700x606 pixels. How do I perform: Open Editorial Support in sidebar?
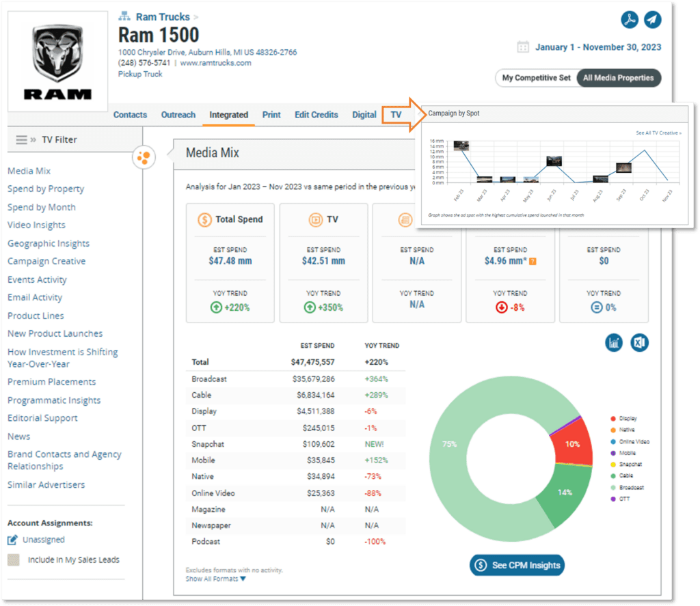click(42, 419)
